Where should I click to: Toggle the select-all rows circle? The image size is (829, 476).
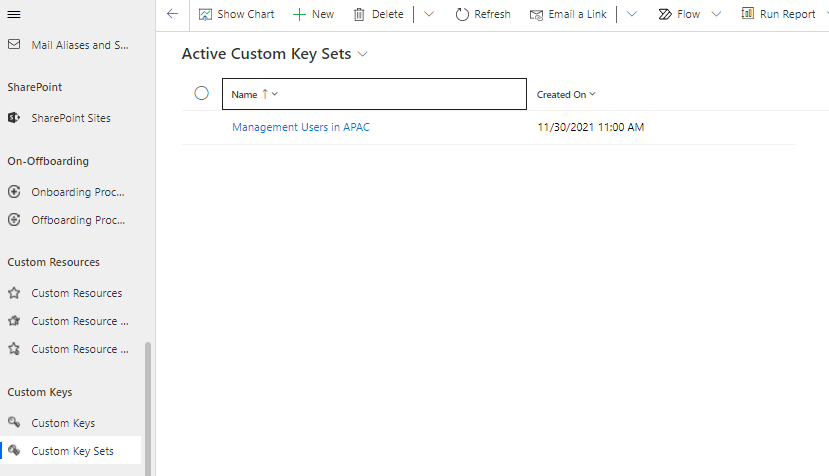202,94
